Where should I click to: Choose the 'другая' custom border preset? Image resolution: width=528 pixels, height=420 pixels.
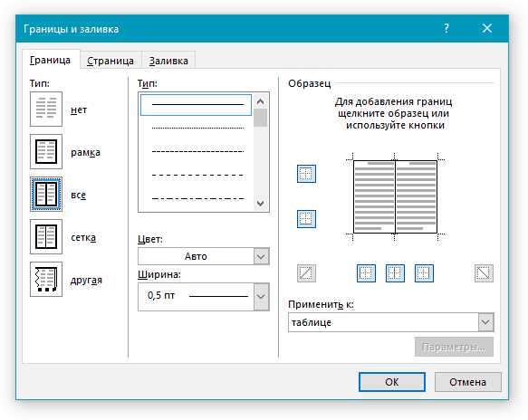pos(46,280)
